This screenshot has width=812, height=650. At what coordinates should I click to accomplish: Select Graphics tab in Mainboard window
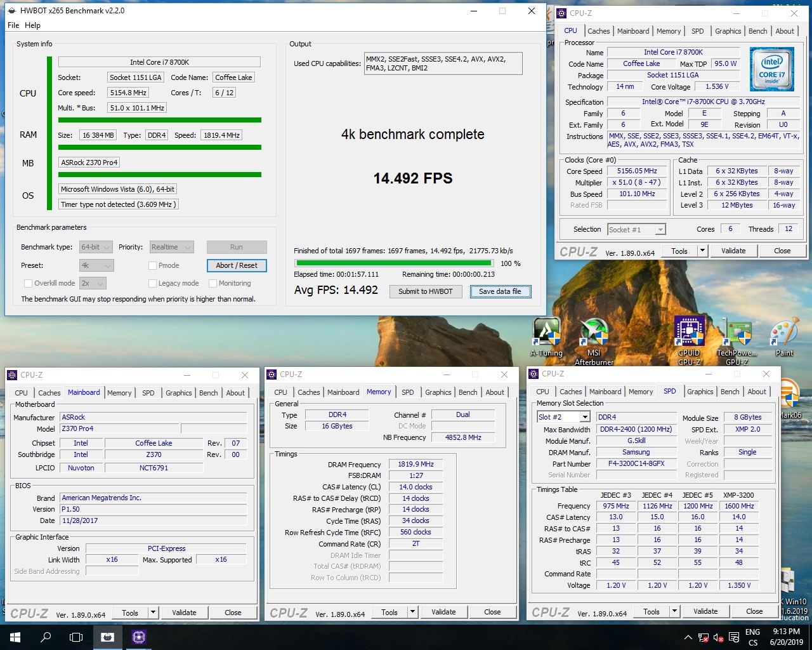pyautogui.click(x=179, y=393)
